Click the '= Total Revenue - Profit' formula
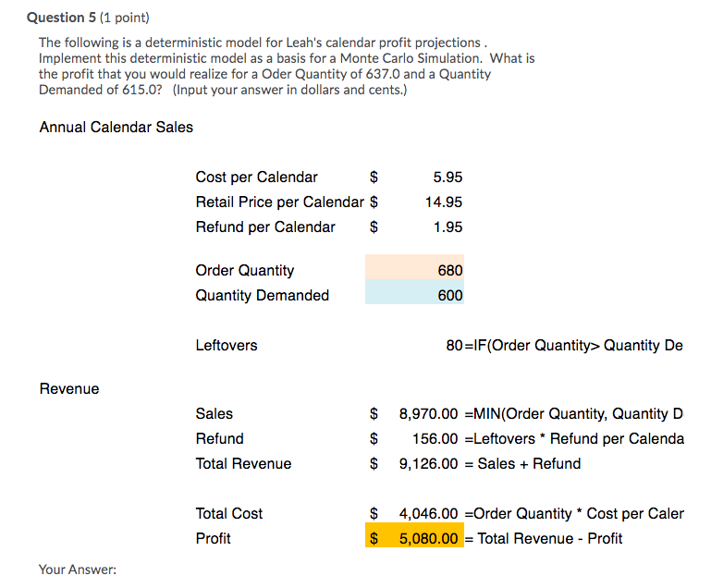The width and height of the screenshot is (711, 588). pos(544,538)
